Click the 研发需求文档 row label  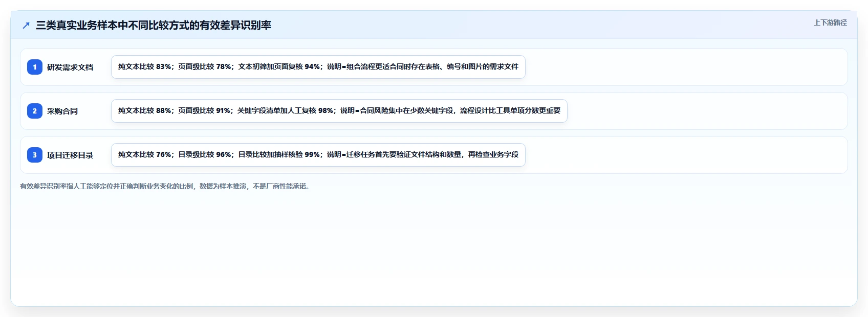pos(70,67)
